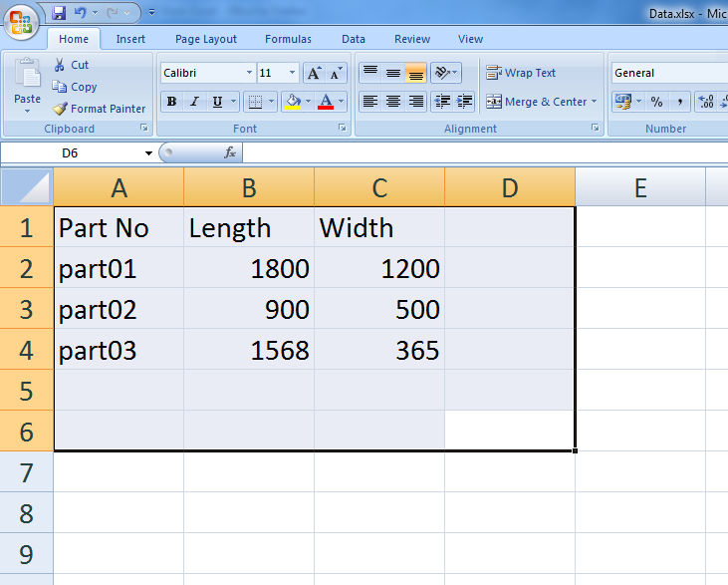Image resolution: width=728 pixels, height=585 pixels.
Task: Open the View tab
Action: coord(470,39)
